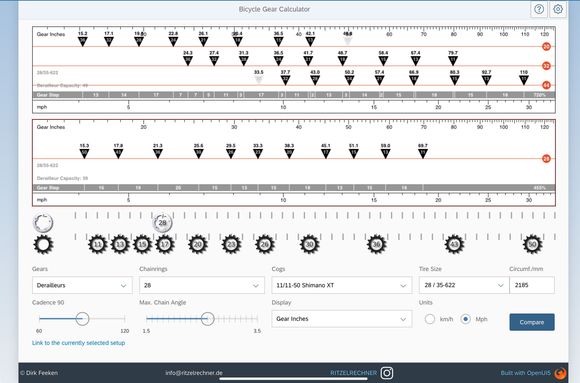
Task: Open the Instagram icon in footer
Action: pyautogui.click(x=387, y=373)
